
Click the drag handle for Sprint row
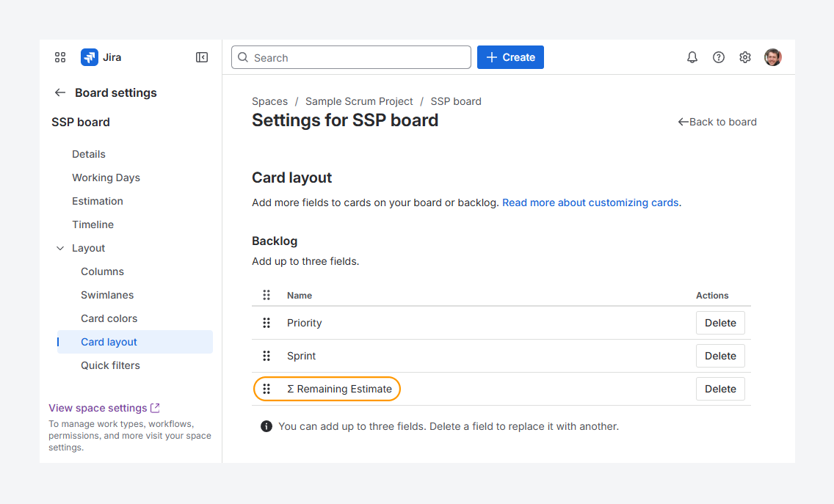266,356
